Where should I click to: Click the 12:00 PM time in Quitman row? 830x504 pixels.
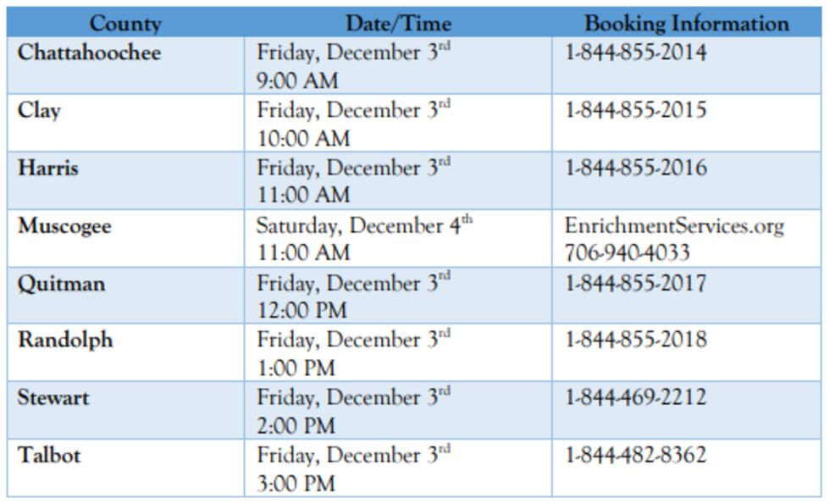[x=302, y=310]
